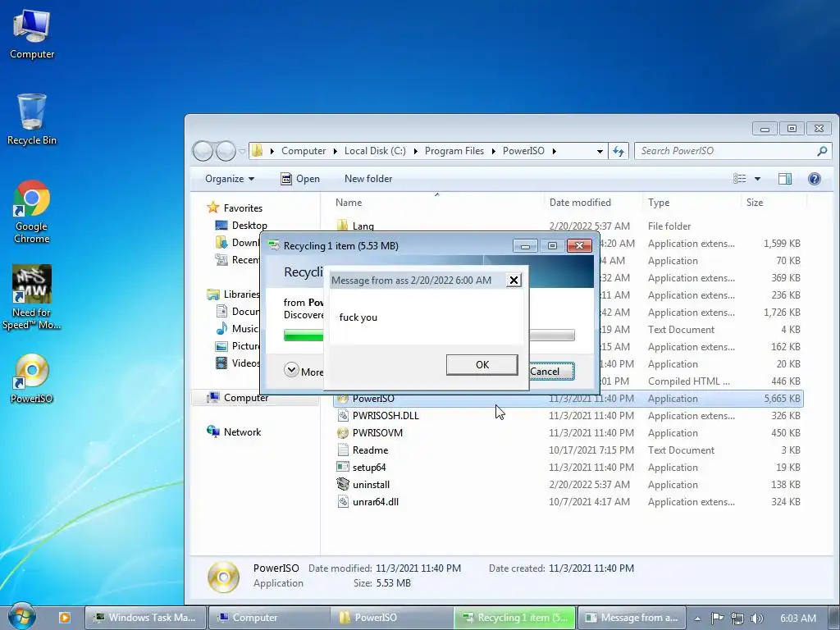Screen dimensions: 840x630
Task: Switch to the Recycling 1 item taskbar button
Action: tap(515, 618)
